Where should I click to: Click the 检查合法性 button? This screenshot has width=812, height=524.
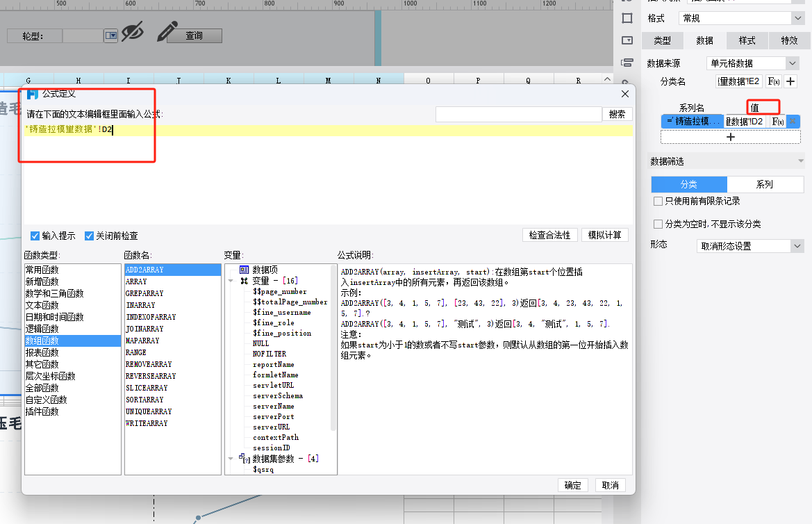tap(549, 235)
